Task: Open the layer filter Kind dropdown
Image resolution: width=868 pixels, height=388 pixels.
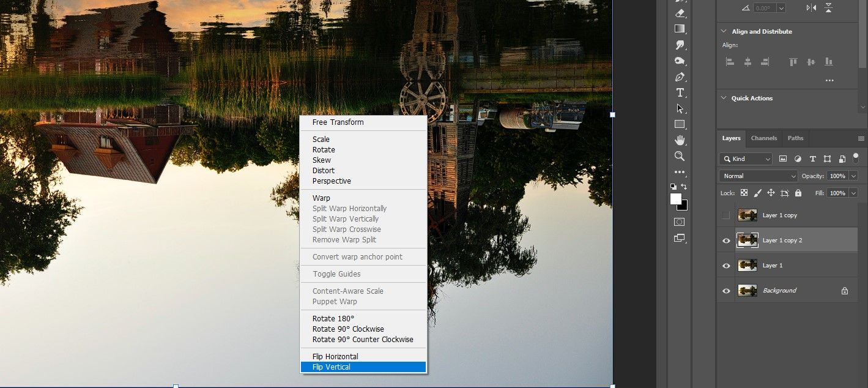Action: tap(746, 159)
